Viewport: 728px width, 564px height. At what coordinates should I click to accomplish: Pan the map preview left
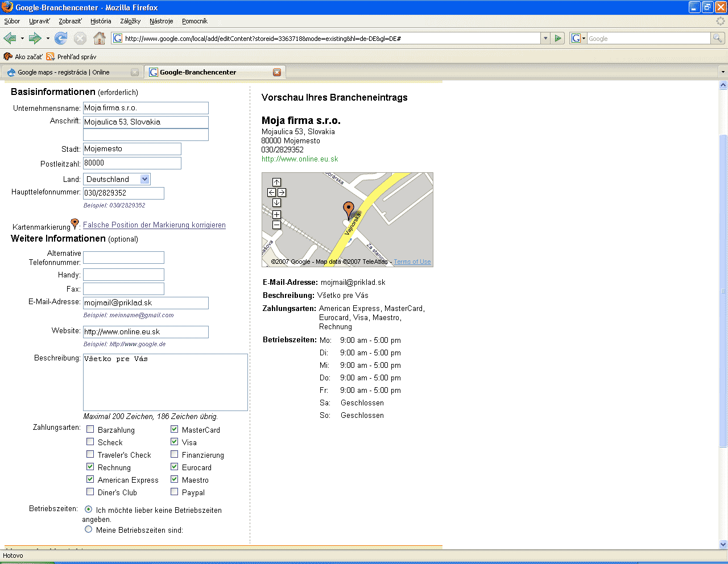[x=271, y=193]
